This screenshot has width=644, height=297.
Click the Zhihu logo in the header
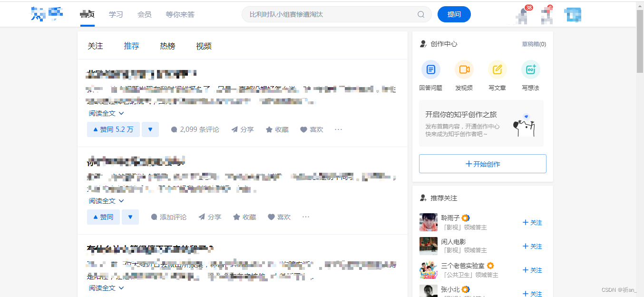(x=47, y=14)
